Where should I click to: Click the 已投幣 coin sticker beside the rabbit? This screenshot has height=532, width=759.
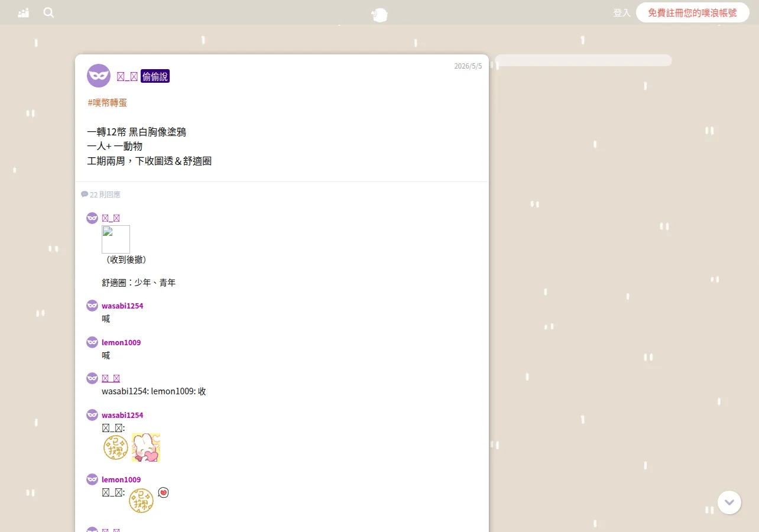click(x=116, y=447)
